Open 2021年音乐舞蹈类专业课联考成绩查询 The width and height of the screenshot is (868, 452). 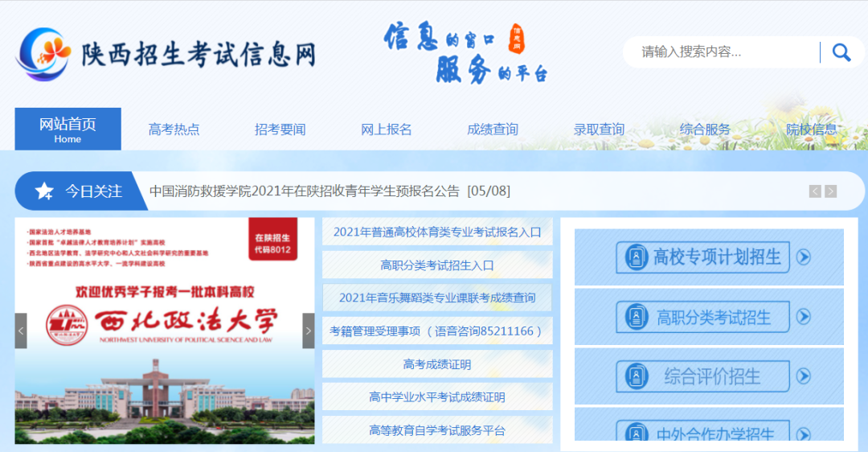437,298
